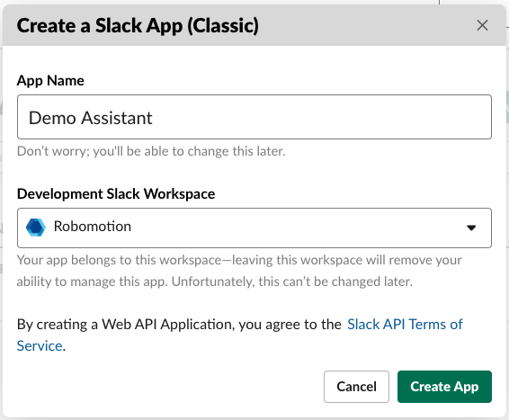Click the Robomotion hexagon workspace logo
This screenshot has height=420, width=509.
pos(35,227)
